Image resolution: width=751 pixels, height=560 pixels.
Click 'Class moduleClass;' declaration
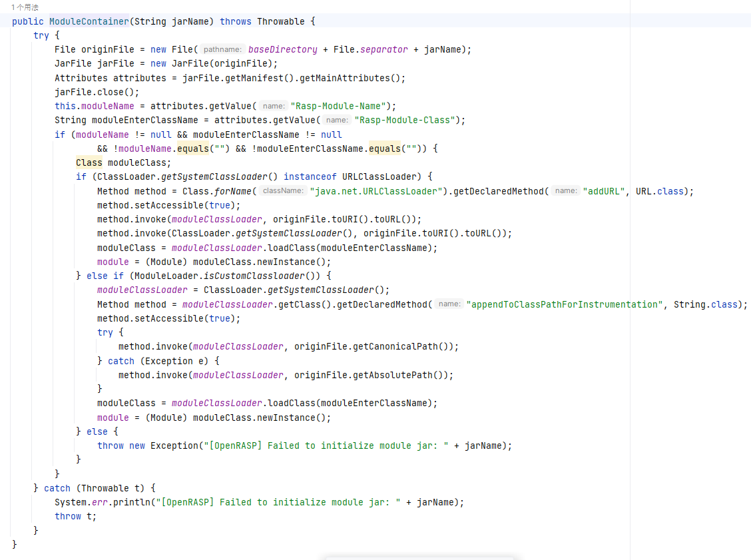124,163
